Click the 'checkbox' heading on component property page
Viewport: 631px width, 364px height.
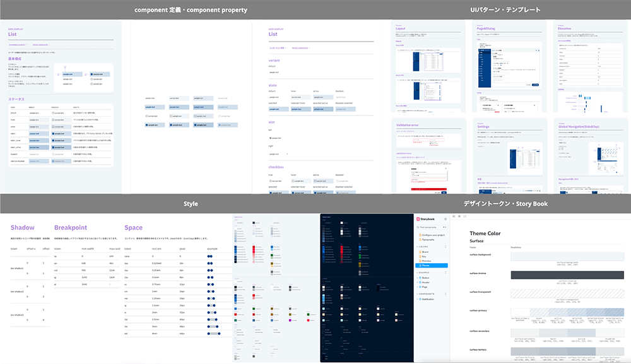(276, 167)
